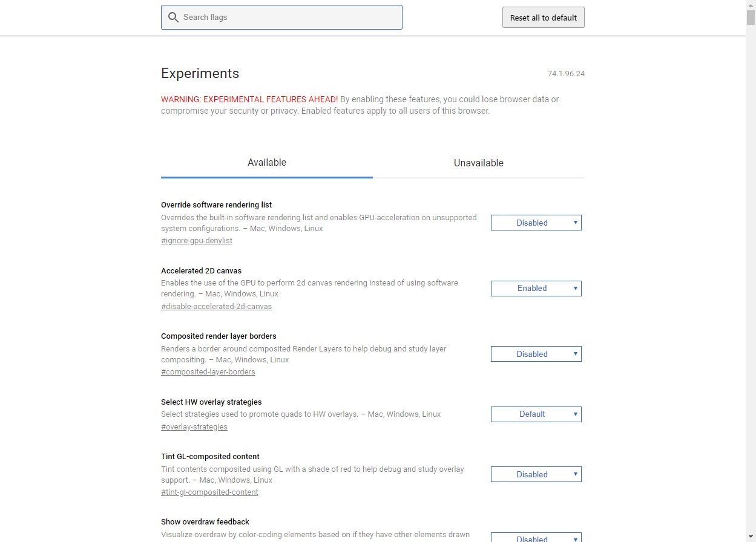Open the Show overdraw feedback dropdown
Viewport: 756px width, 542px height.
click(536, 537)
